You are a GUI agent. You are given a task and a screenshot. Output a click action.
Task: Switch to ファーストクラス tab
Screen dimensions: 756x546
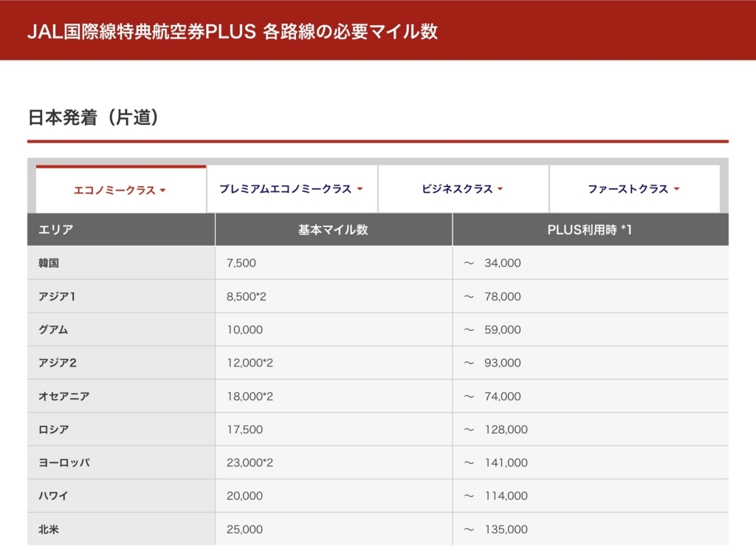pyautogui.click(x=634, y=188)
